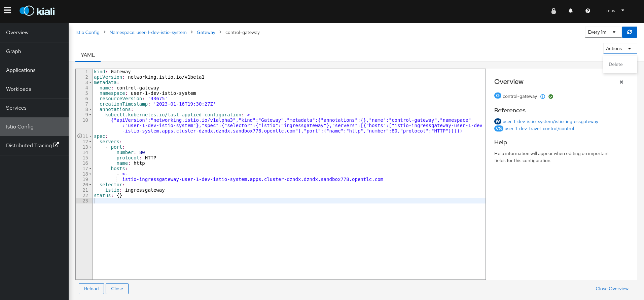Choose Delete from the Actions menu
Screen dimensions: 644x300
[x=615, y=64]
